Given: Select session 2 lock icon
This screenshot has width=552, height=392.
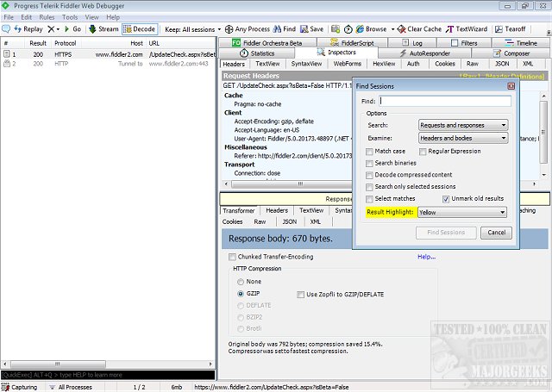Looking at the screenshot, I should tap(6, 64).
